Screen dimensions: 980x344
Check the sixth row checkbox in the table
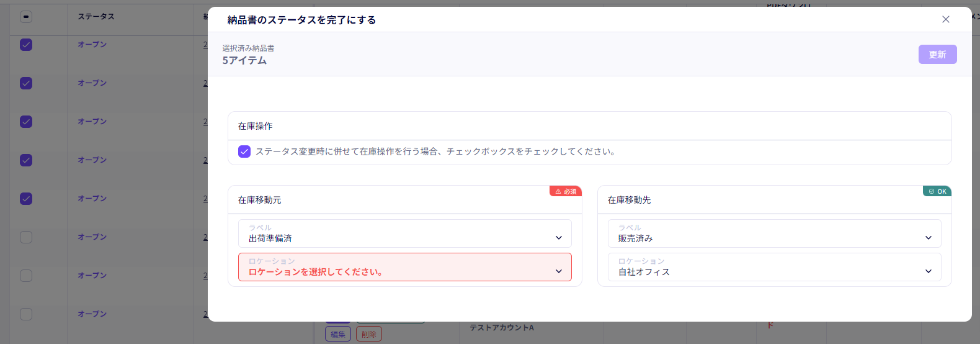tap(26, 237)
